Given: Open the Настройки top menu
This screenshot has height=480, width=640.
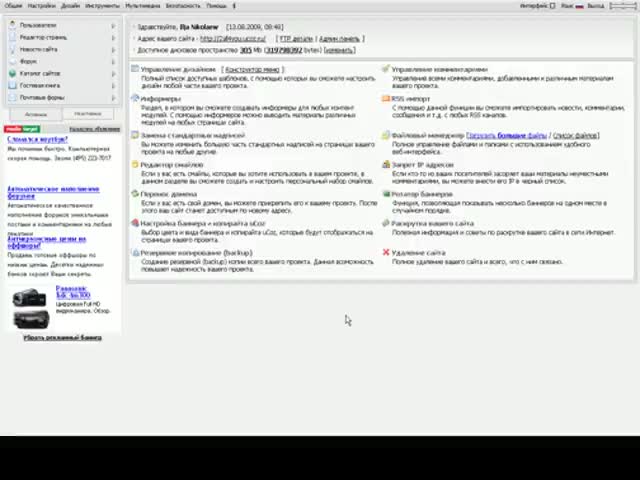Looking at the screenshot, I should (41, 5).
